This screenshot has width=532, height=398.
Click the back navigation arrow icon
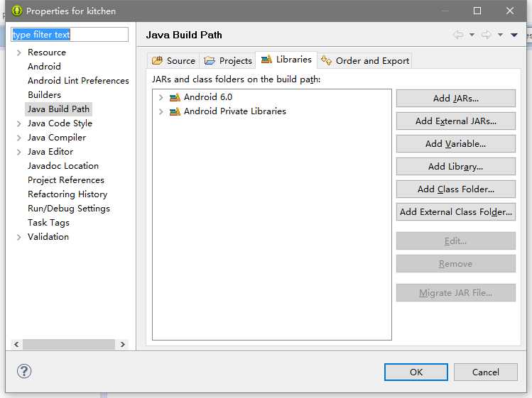[x=458, y=35]
